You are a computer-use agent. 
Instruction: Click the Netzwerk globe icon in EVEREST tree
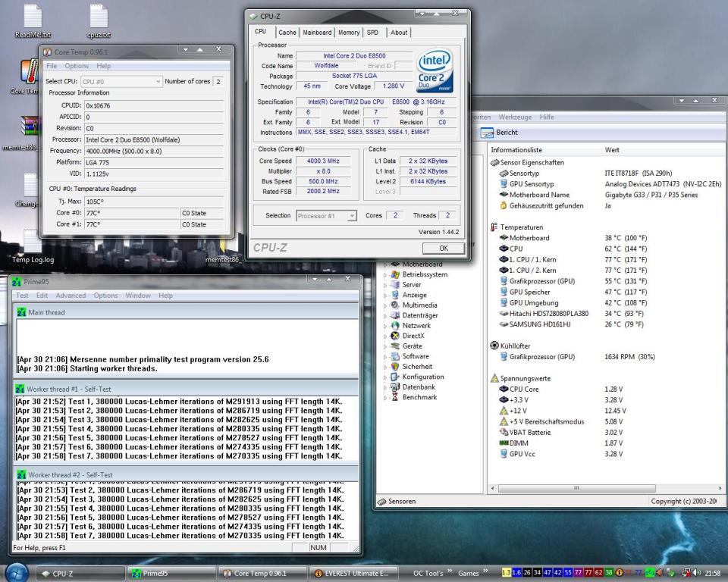click(x=395, y=325)
